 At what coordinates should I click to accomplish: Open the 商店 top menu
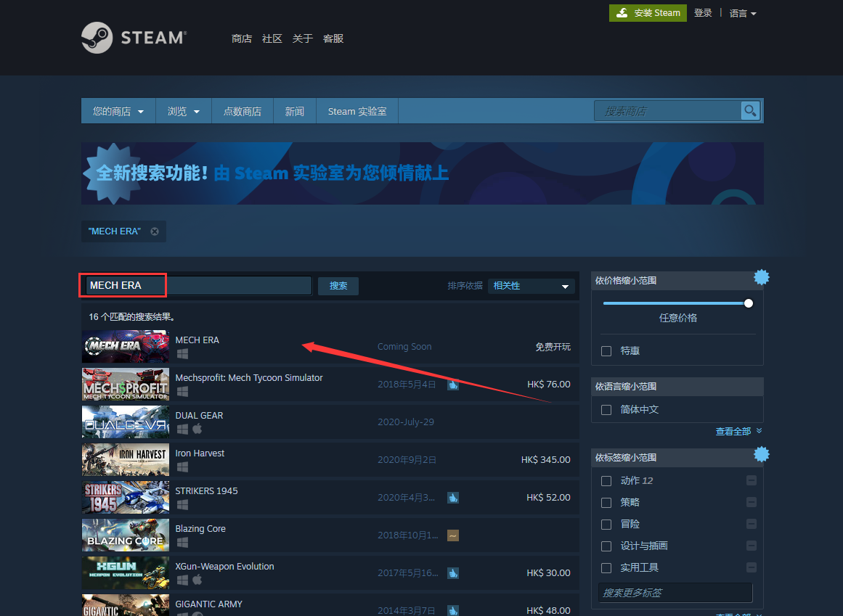coord(241,38)
